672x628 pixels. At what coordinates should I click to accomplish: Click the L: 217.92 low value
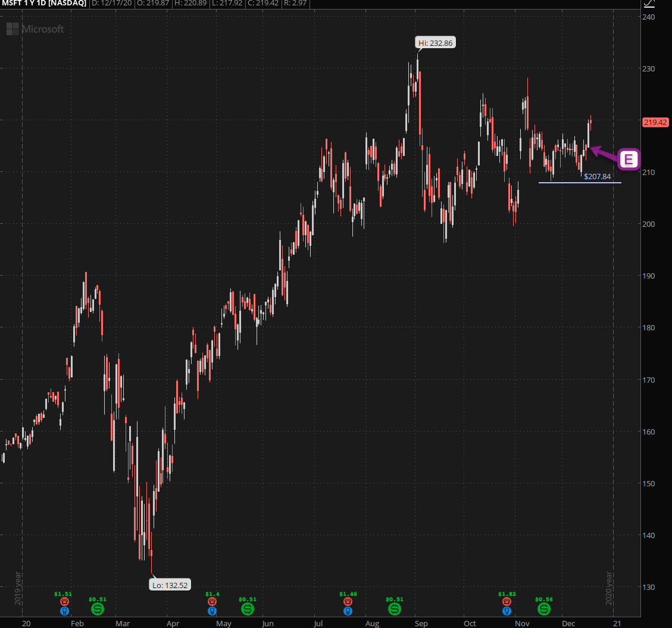(227, 4)
